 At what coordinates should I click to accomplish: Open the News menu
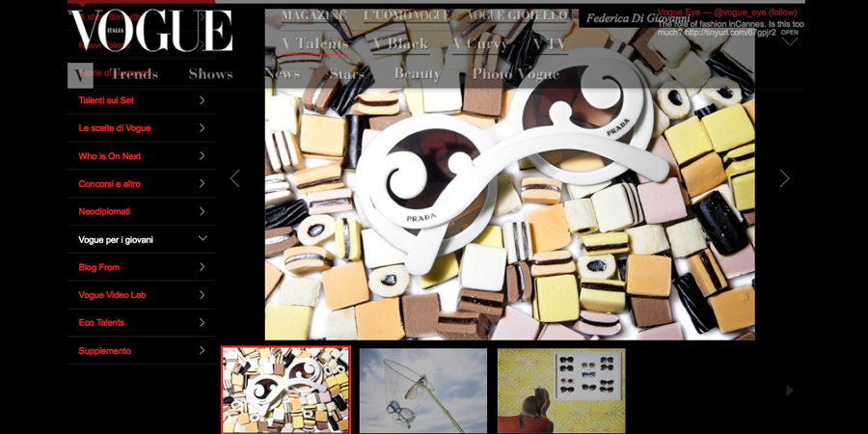(x=282, y=74)
